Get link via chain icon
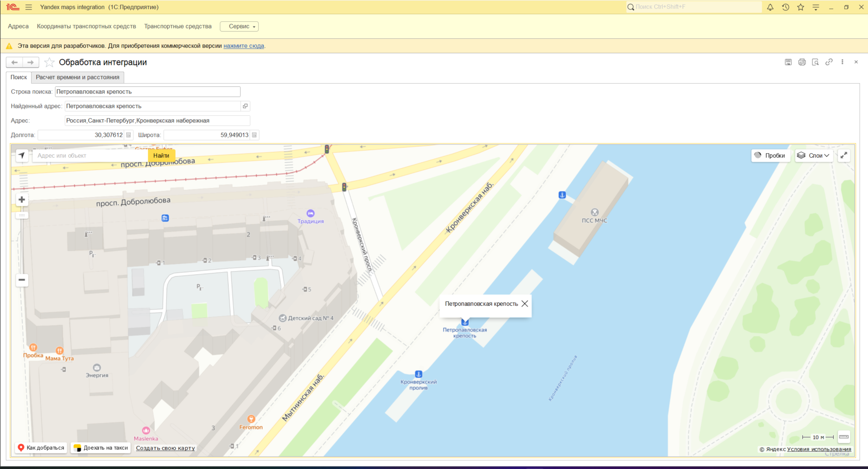Screen dimensions: 868x469 (x=829, y=62)
